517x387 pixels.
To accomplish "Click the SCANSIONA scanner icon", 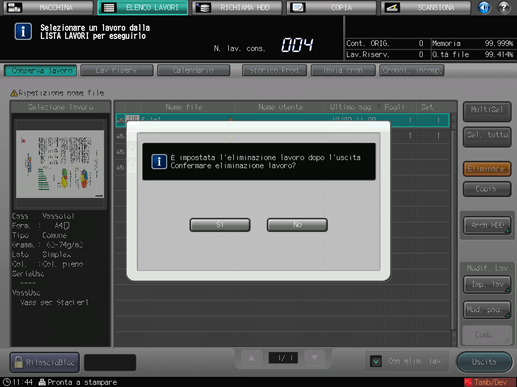I will [392, 8].
